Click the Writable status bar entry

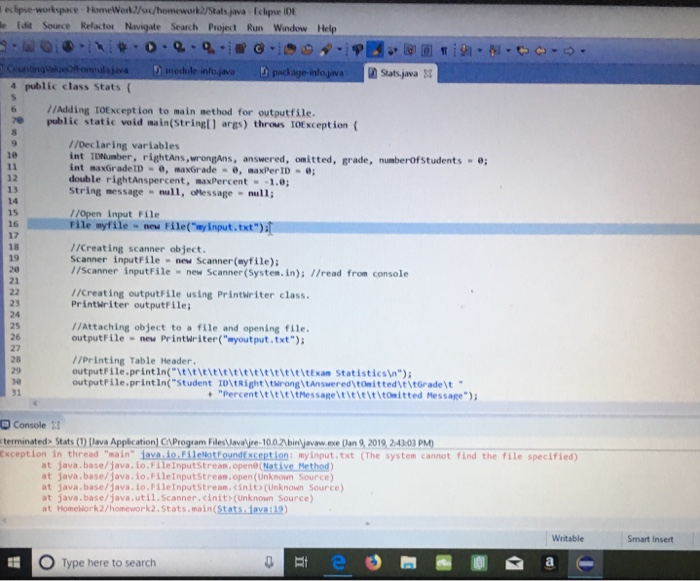[x=568, y=538]
